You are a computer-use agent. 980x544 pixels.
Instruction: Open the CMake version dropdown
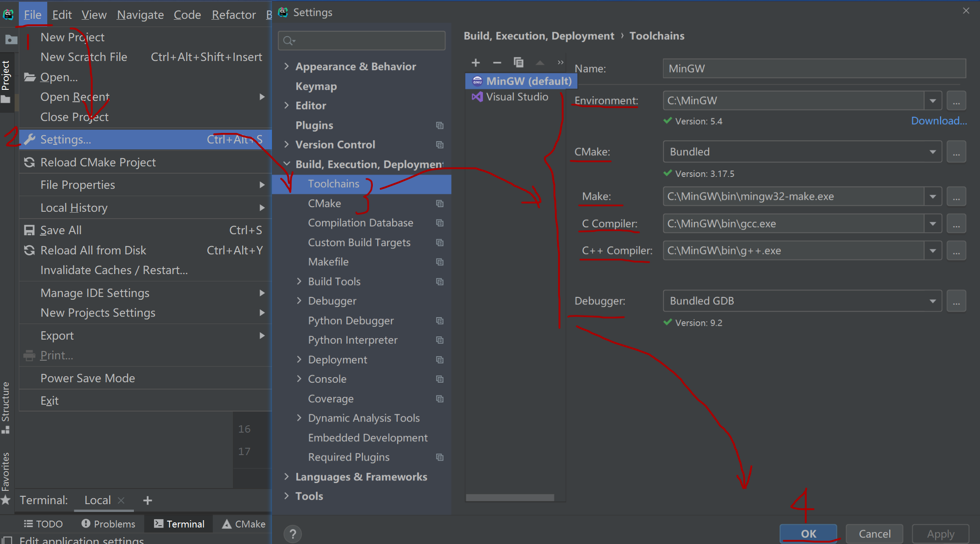(x=933, y=152)
